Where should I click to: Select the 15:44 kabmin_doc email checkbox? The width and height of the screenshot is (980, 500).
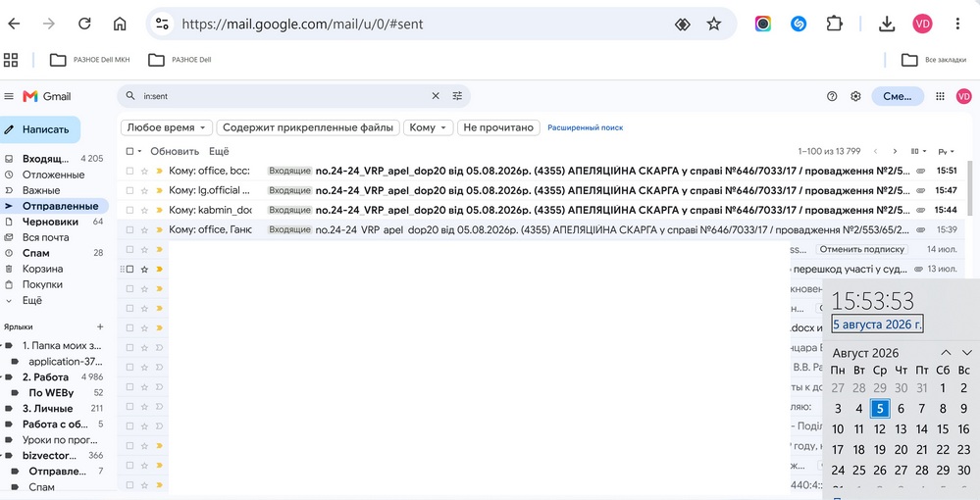(130, 210)
